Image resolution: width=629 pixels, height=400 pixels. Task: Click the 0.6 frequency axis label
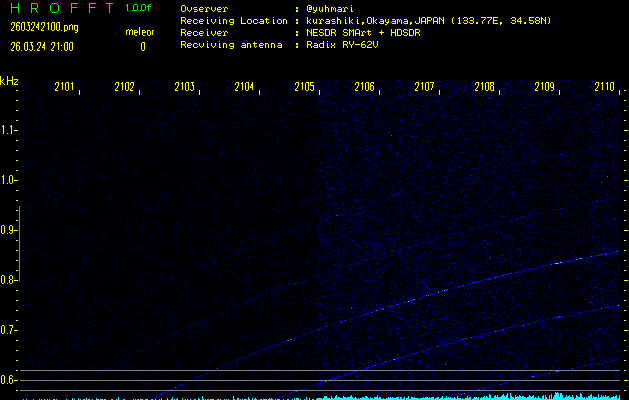9,380
